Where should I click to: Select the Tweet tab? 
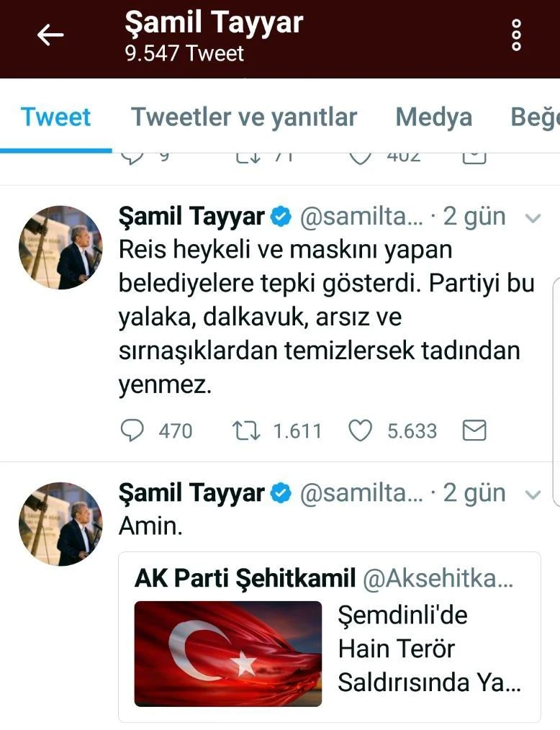coord(55,117)
